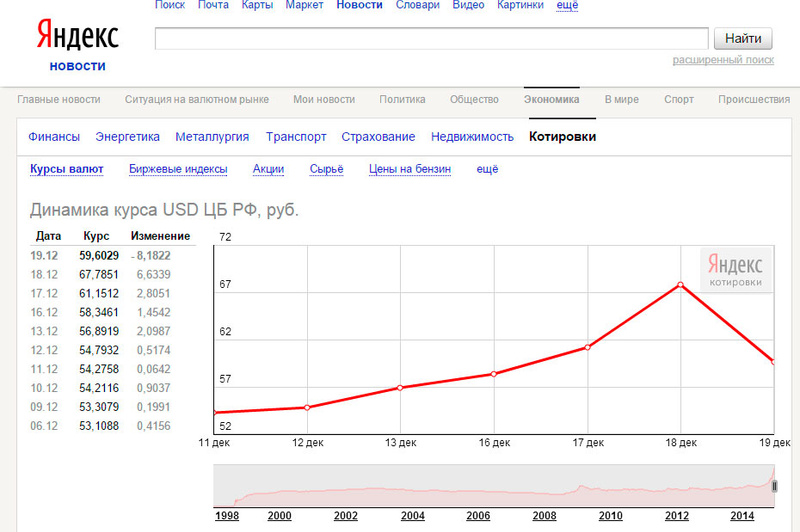This screenshot has width=800, height=532.
Task: Open Транспорт subsection
Action: click(x=296, y=137)
